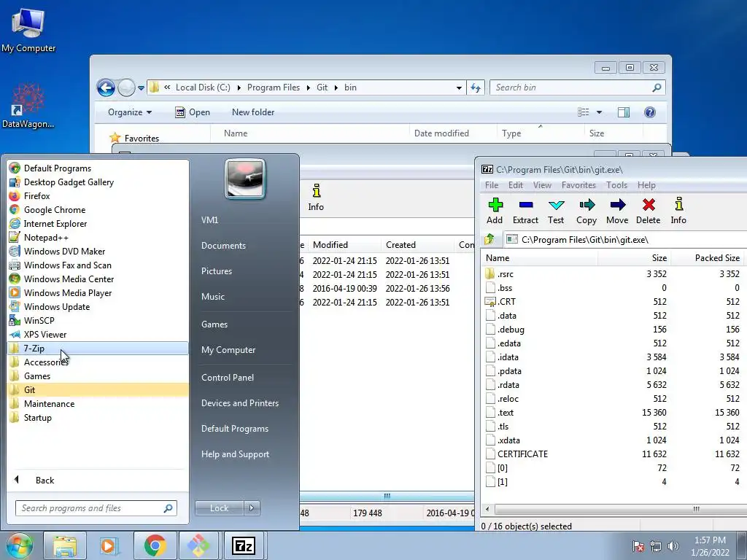Go up one folder level in 7-Zip
Viewport: 747px width, 560px height.
point(489,239)
